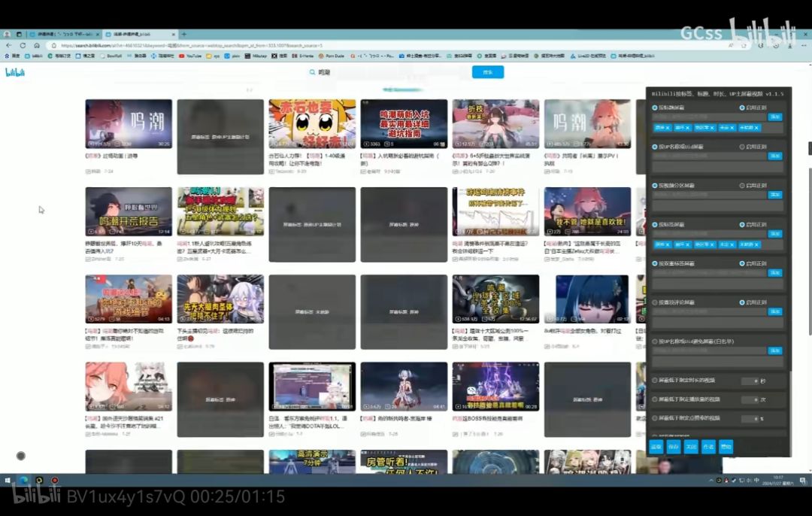
Task: Click the bilibili logo on the page
Action: [15, 72]
